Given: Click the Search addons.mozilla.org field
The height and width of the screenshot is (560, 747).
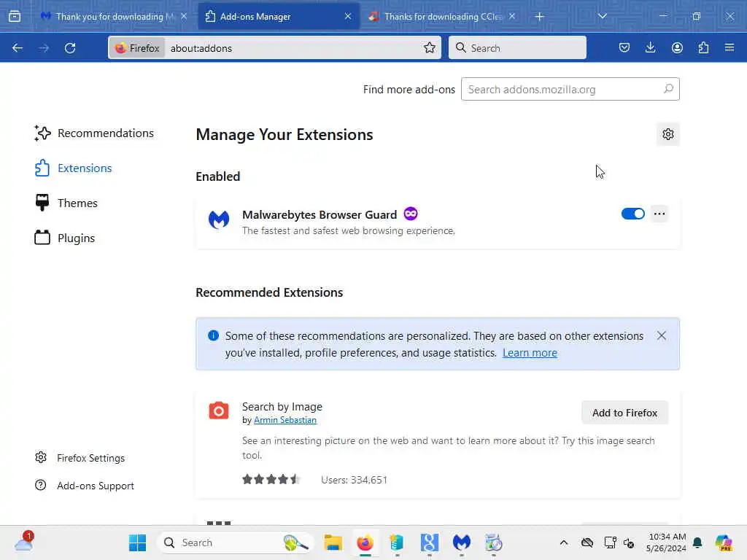Looking at the screenshot, I should (570, 89).
